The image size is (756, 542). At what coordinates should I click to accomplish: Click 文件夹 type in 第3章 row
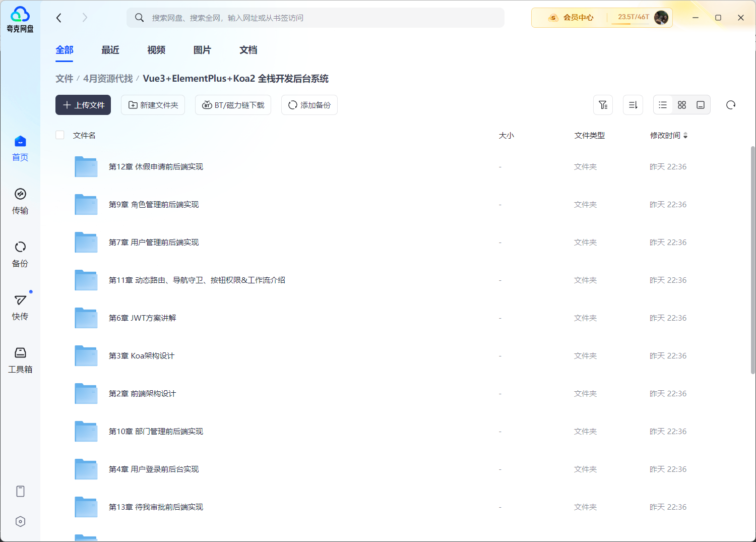point(585,355)
